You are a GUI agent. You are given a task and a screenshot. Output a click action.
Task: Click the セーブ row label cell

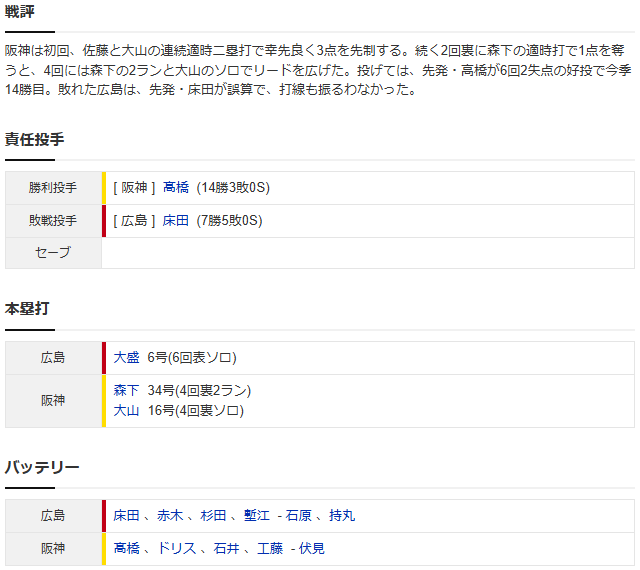click(x=53, y=253)
